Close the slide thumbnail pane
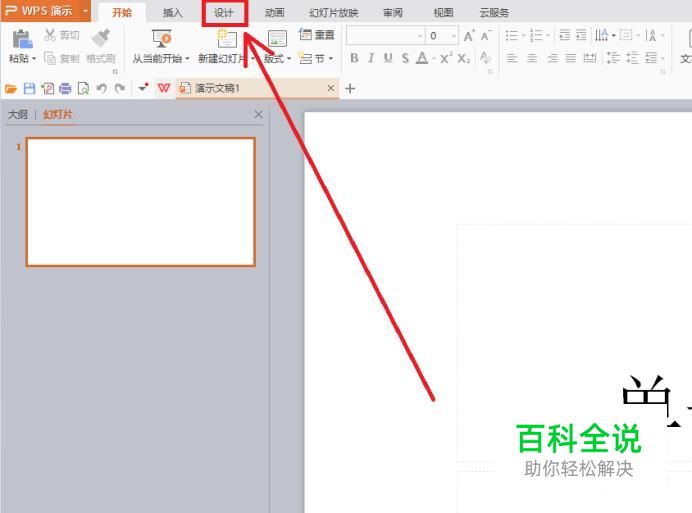692x513 pixels. [259, 114]
